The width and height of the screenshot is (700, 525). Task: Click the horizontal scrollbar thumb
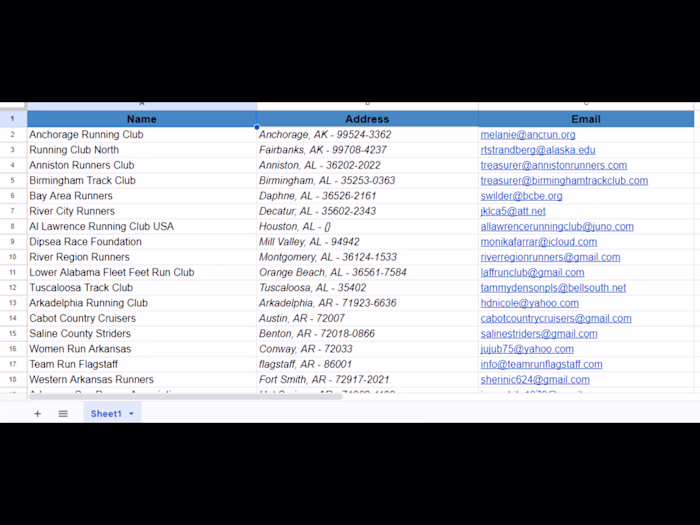click(x=185, y=396)
